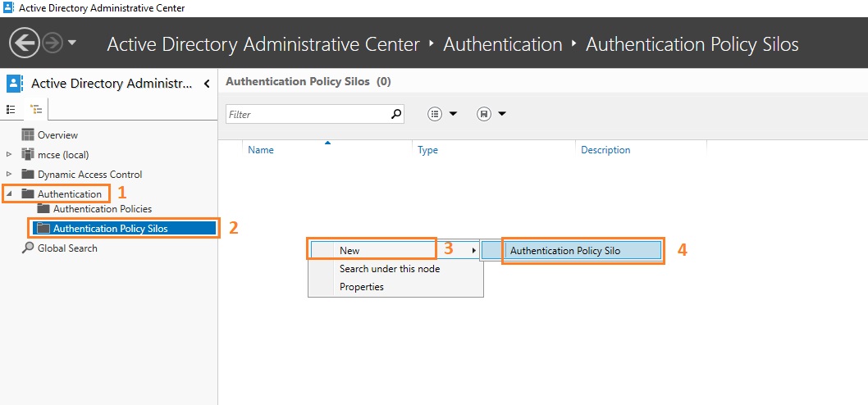Expand the mcse (local) node

[x=8, y=154]
